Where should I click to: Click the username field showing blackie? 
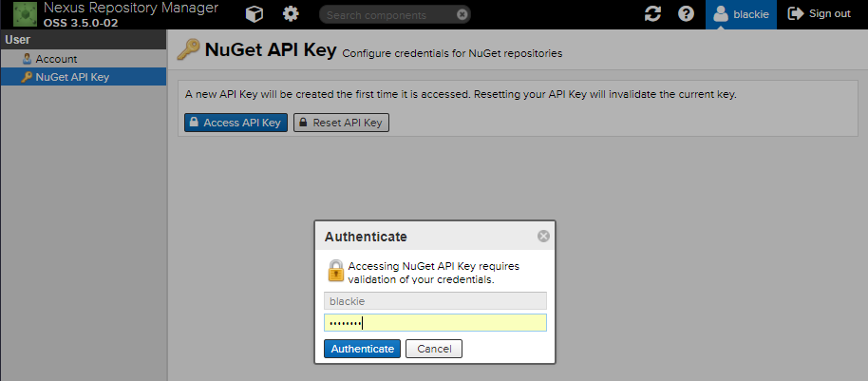click(x=435, y=300)
